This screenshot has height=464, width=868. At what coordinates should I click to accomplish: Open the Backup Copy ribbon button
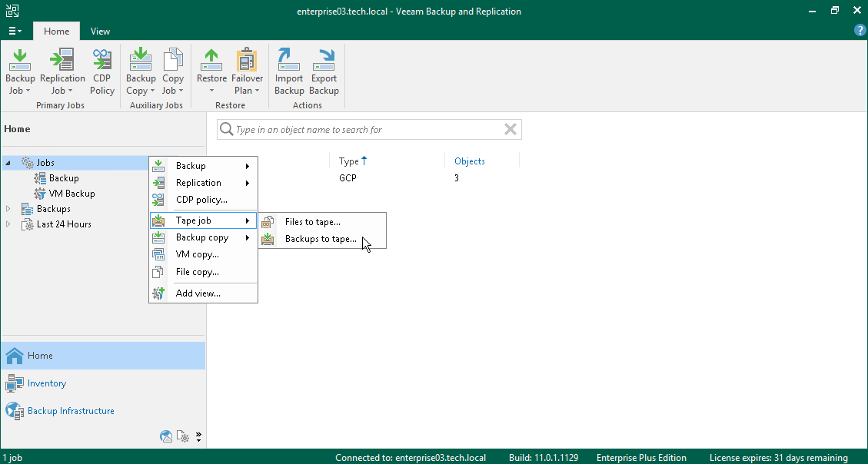point(141,72)
